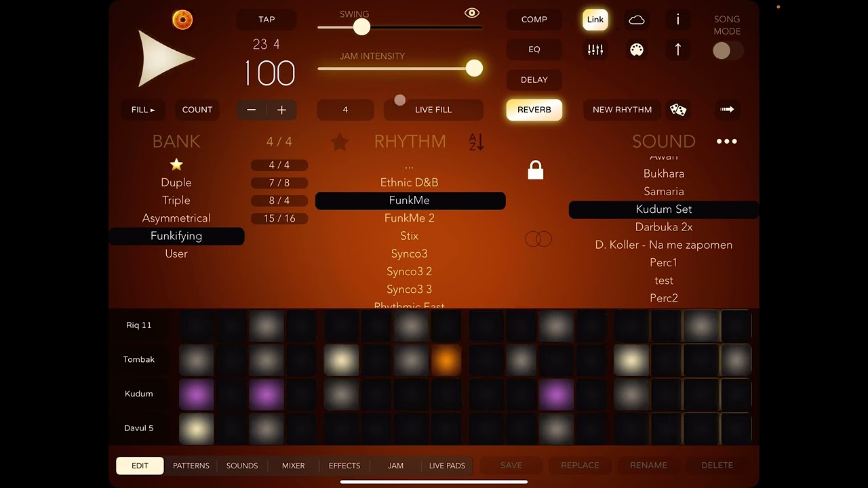868x488 pixels.
Task: Click the fill length 4 field
Action: tap(345, 110)
